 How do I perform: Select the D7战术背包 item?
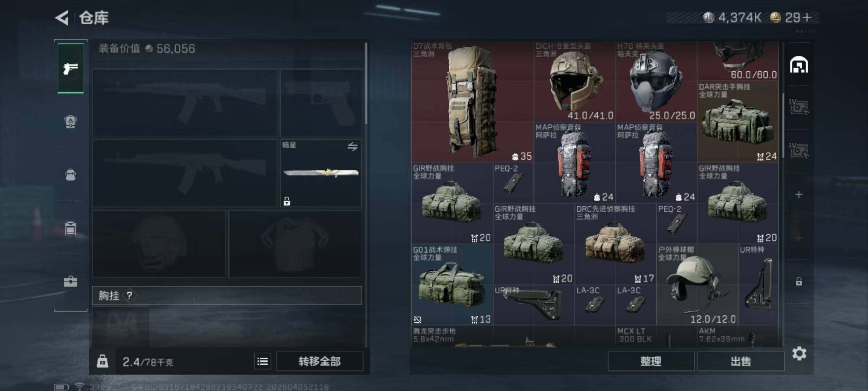pos(472,101)
